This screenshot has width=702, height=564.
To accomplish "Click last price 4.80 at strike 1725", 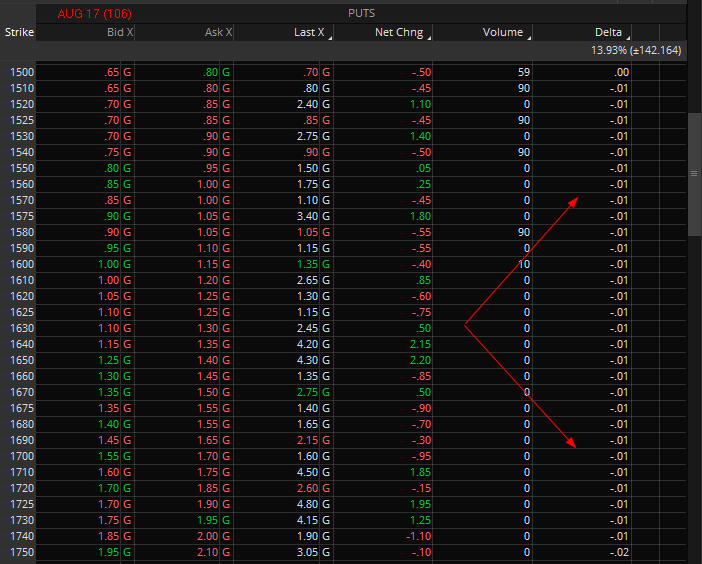I will coord(307,504).
